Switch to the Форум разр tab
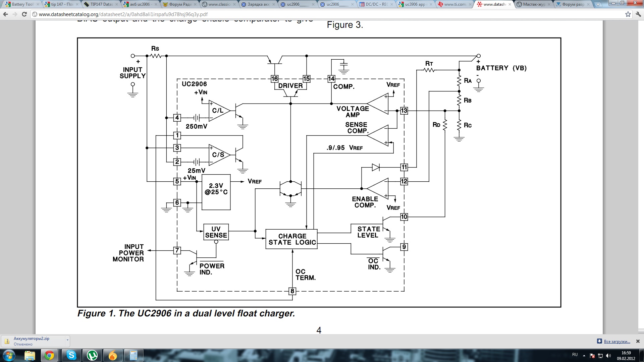 (573, 4)
